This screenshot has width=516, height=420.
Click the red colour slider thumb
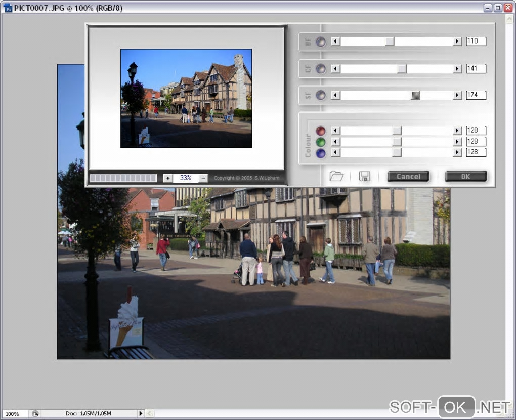tap(397, 131)
